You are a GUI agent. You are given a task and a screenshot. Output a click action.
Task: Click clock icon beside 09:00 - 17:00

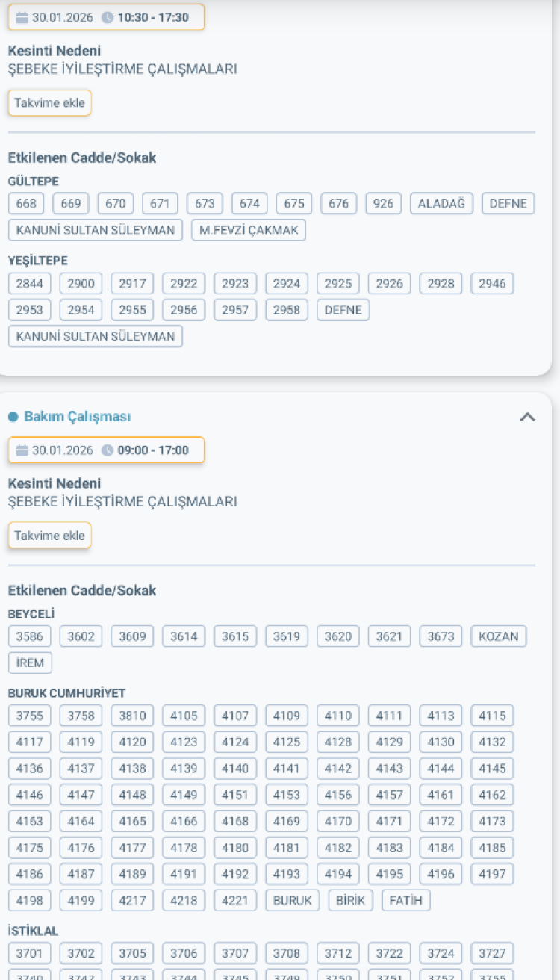(x=108, y=450)
